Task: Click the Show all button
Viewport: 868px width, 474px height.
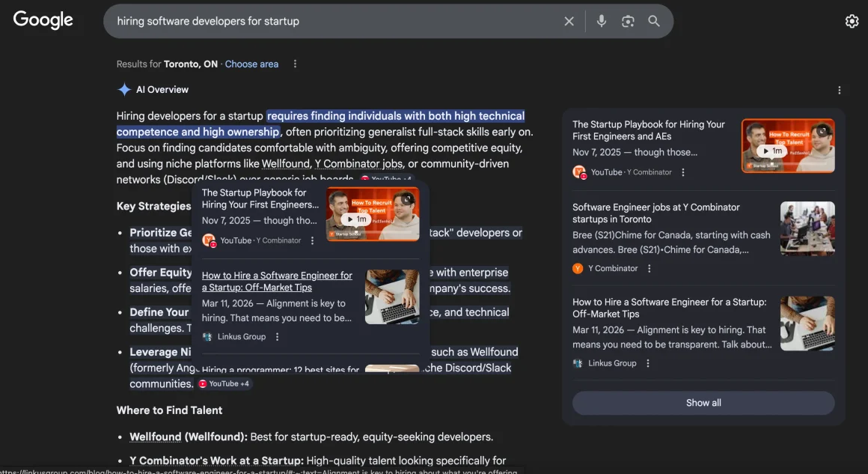Action: 703,403
